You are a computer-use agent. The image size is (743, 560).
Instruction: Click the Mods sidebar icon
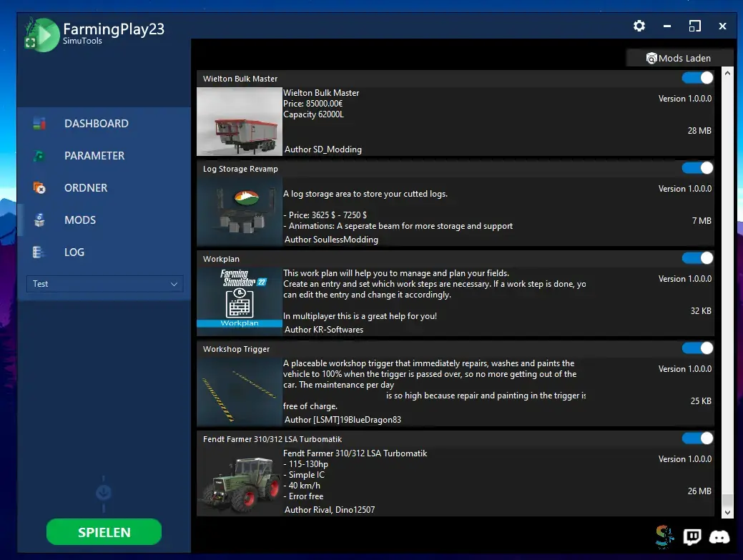[39, 220]
